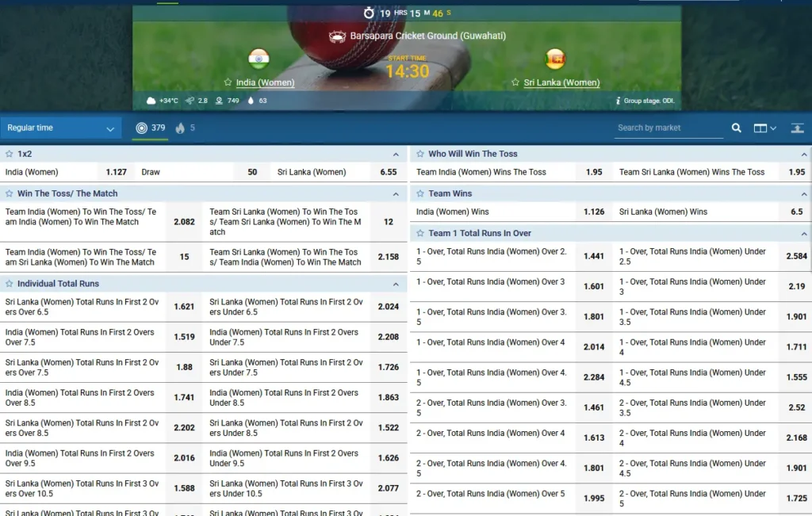Open the Regular time dropdown
Viewport: 812px width, 516px height.
coord(59,127)
